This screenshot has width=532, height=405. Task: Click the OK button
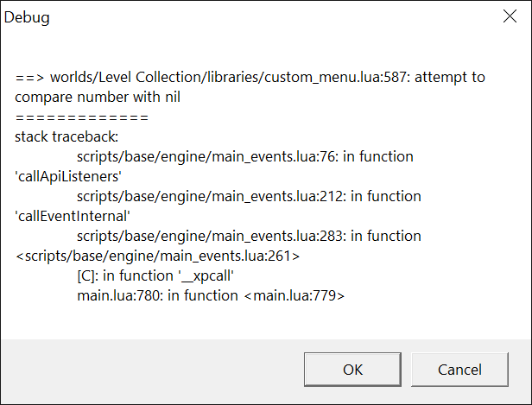tap(352, 370)
